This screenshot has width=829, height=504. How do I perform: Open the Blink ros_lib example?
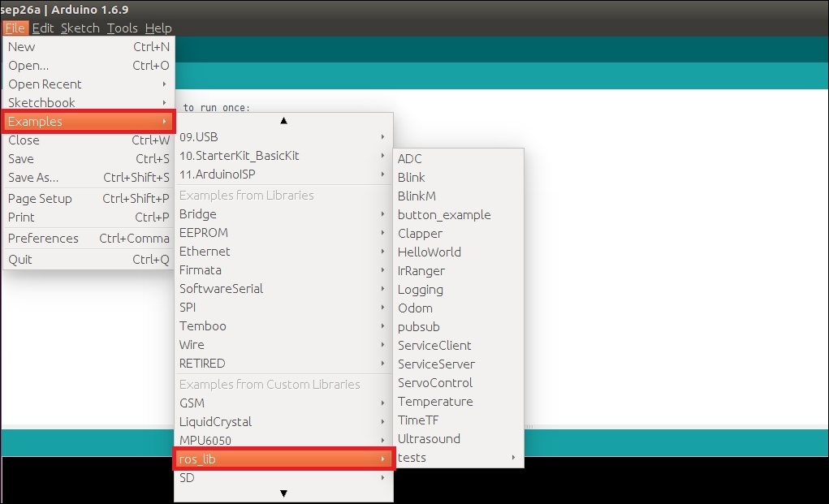(459, 178)
